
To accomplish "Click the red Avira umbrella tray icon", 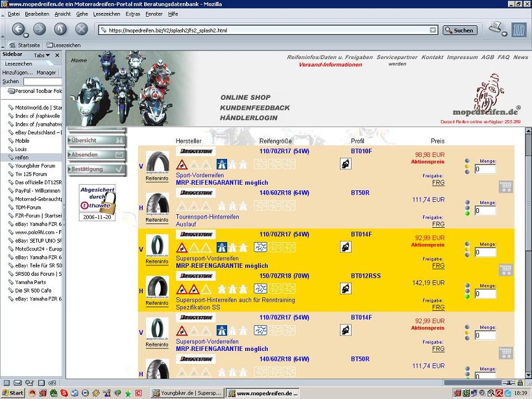I will [500, 393].
